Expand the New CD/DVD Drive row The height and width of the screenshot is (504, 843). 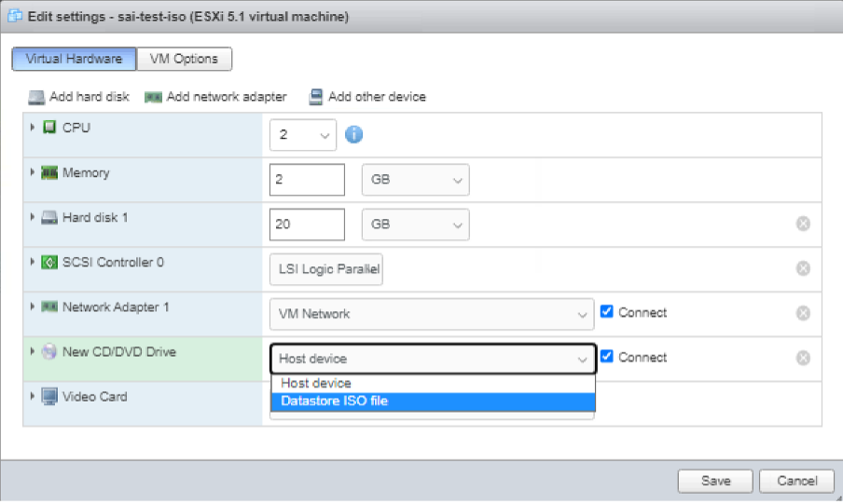pyautogui.click(x=33, y=351)
